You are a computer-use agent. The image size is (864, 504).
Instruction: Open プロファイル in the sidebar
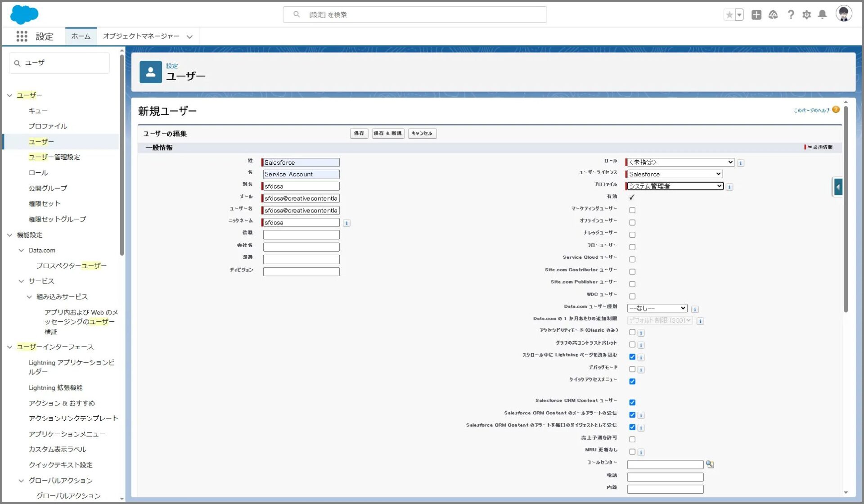pos(48,126)
